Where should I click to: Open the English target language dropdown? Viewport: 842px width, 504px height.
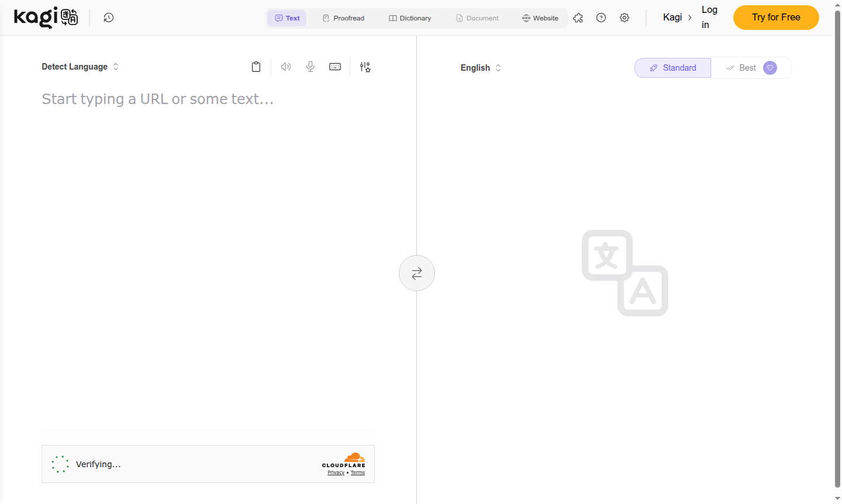[x=480, y=67]
